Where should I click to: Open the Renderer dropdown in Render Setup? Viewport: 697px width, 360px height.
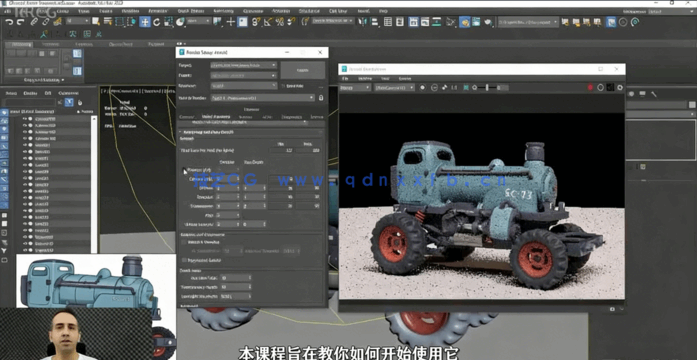(244, 86)
